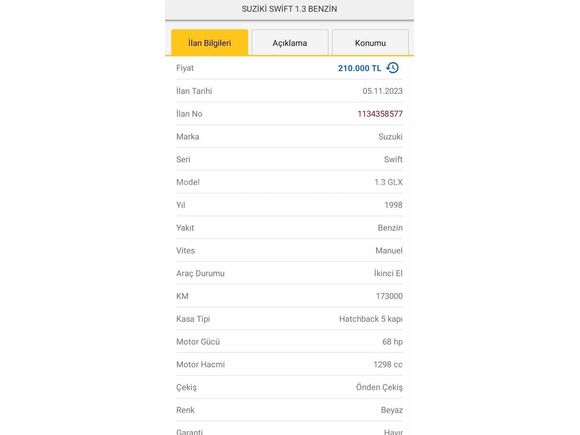Viewport: 580px width, 435px height.
Task: Click the 1.3 GLX model value
Action: (x=388, y=182)
